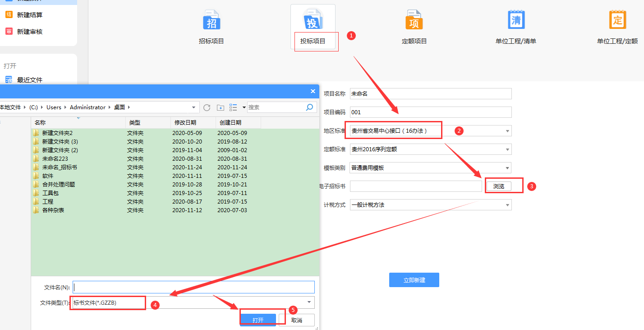Screen dimensions: 644x330
Task: Sort files by 修改日期 column header
Action: click(x=193, y=123)
